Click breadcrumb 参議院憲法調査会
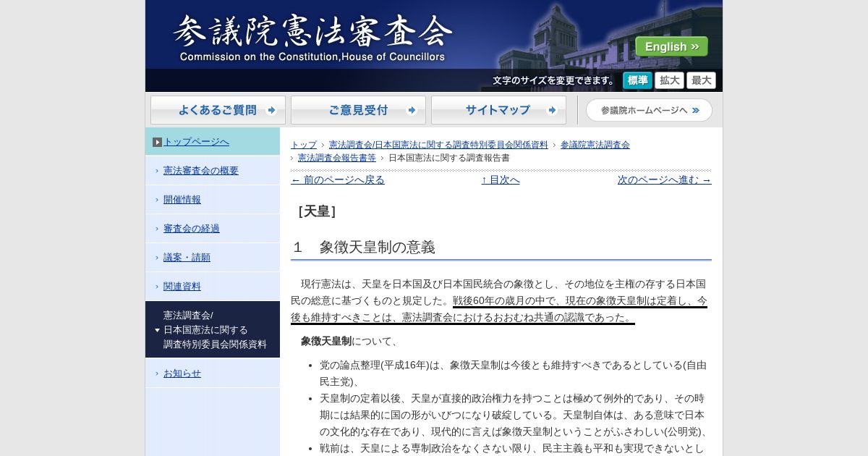This screenshot has width=868, height=456. (595, 145)
